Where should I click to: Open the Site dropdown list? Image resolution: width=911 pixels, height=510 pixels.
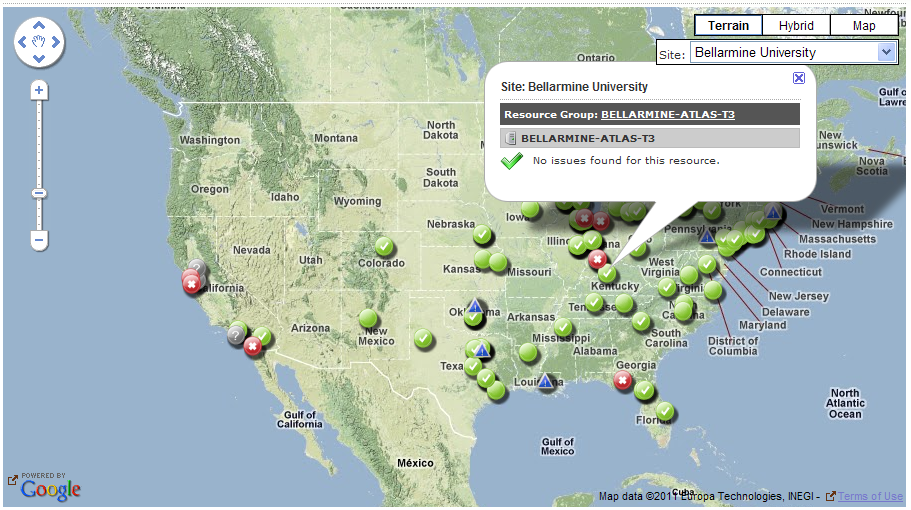[792, 52]
